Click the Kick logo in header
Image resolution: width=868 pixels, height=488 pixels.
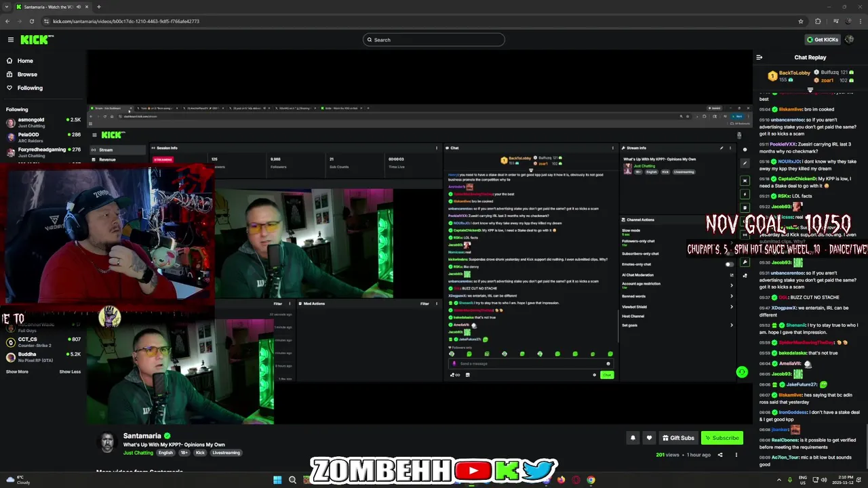click(x=37, y=39)
